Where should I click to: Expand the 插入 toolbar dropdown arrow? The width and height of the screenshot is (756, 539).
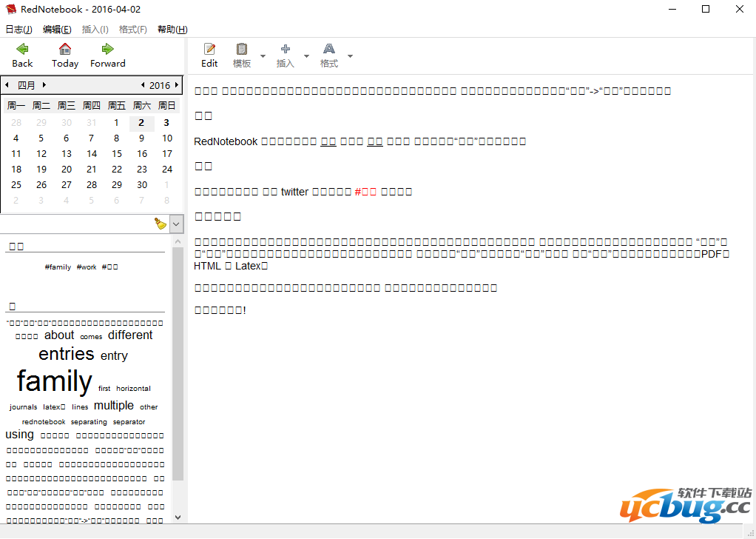click(306, 56)
